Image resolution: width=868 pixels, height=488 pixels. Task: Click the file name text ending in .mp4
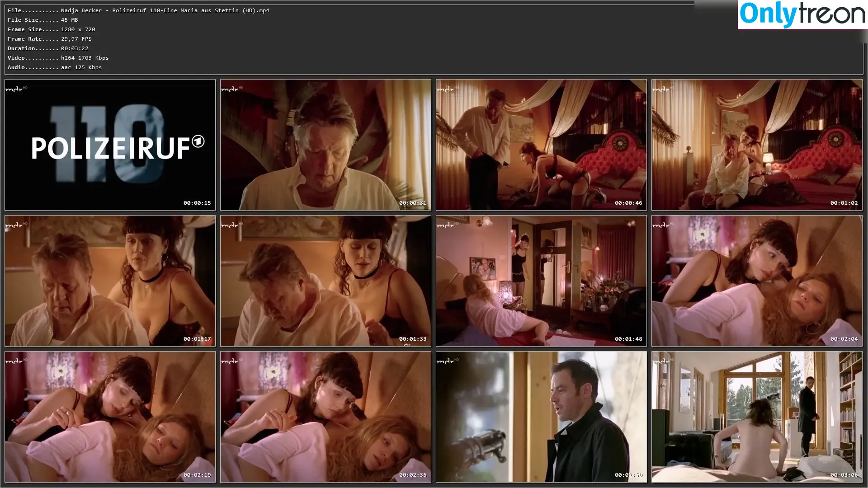pos(165,10)
